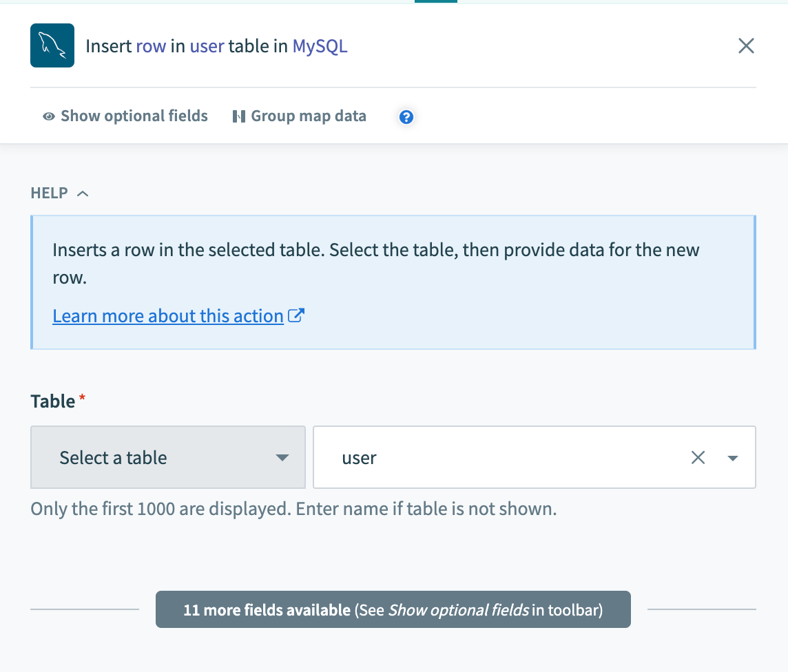
Task: Click the 'MySQL' link in title
Action: pyautogui.click(x=320, y=46)
